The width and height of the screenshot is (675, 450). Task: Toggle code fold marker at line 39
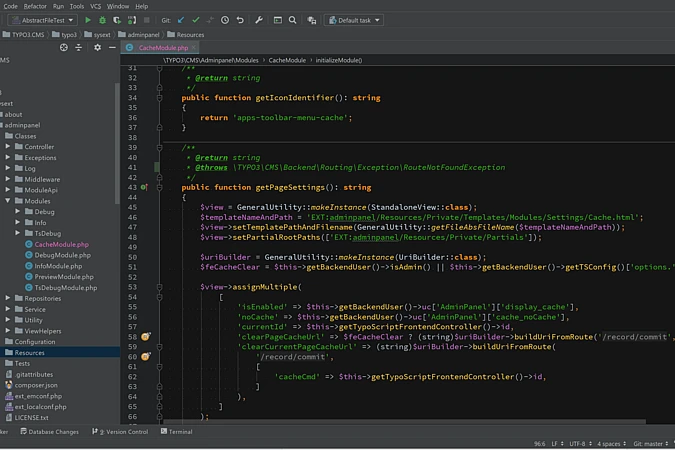[x=159, y=147]
